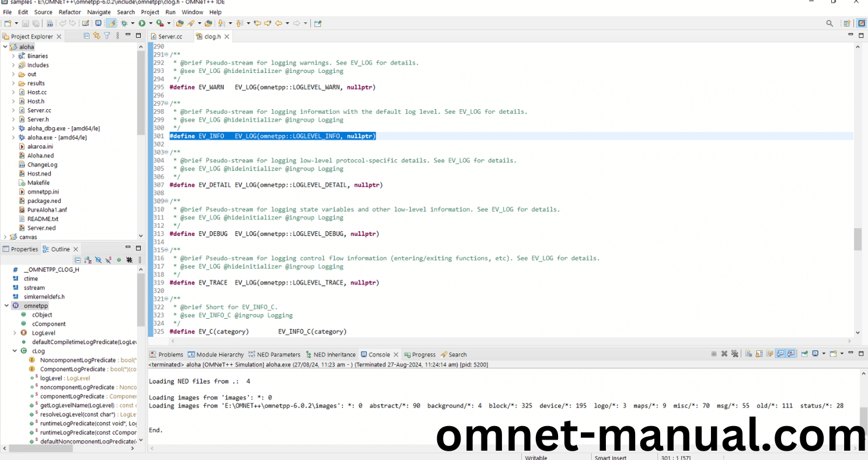This screenshot has width=868, height=460.
Task: Open the Run button dropdown arrow
Action: pos(150,23)
